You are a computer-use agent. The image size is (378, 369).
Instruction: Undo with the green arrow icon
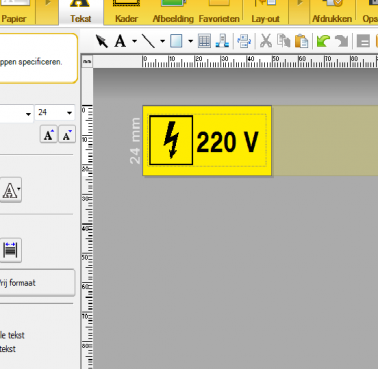click(x=323, y=41)
